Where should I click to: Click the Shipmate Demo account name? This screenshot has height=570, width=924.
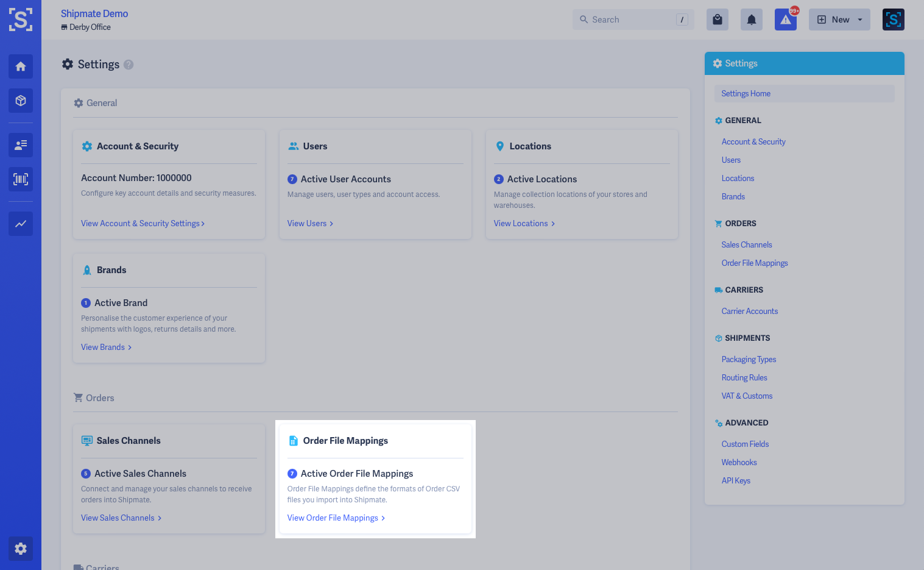[x=94, y=13]
